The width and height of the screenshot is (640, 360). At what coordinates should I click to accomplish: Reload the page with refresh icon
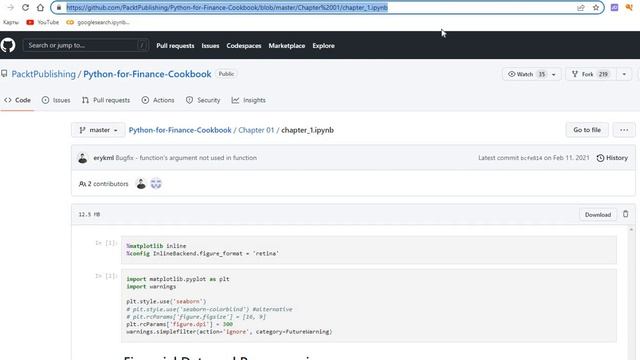(x=25, y=7)
